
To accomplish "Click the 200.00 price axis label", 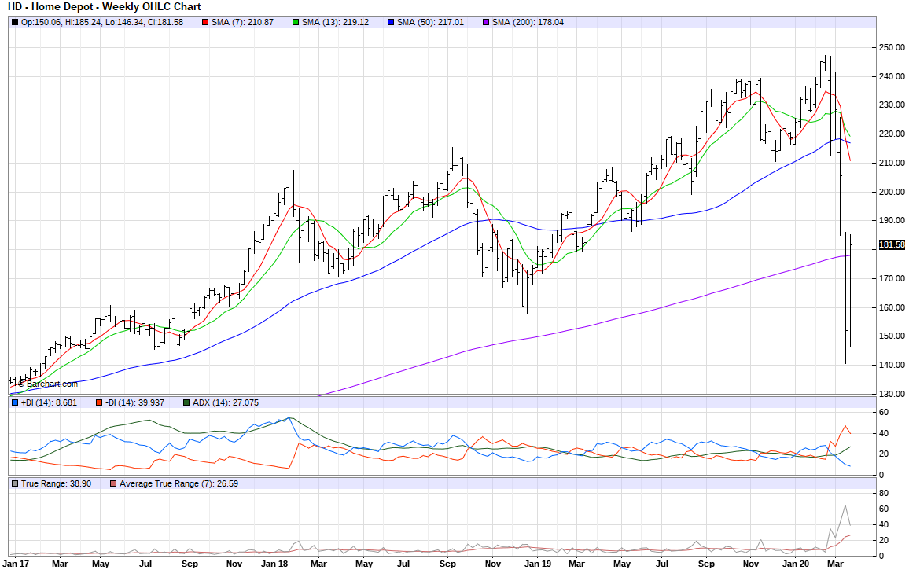I will point(892,192).
